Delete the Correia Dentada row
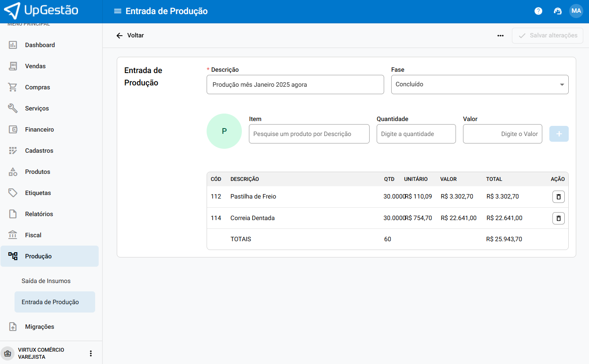This screenshot has width=589, height=364. [558, 218]
